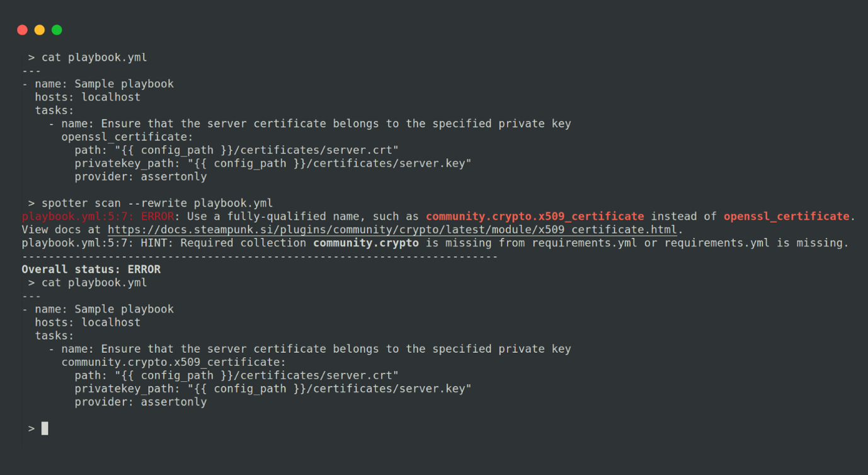This screenshot has height=475, width=868.
Task: Click the dashed separator line
Action: 260,256
